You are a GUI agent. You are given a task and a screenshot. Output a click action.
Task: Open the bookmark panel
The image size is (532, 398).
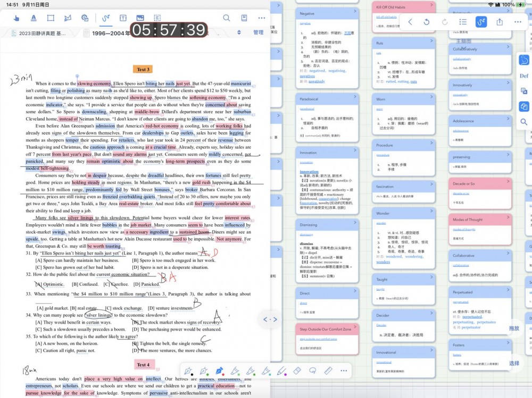pos(244,18)
